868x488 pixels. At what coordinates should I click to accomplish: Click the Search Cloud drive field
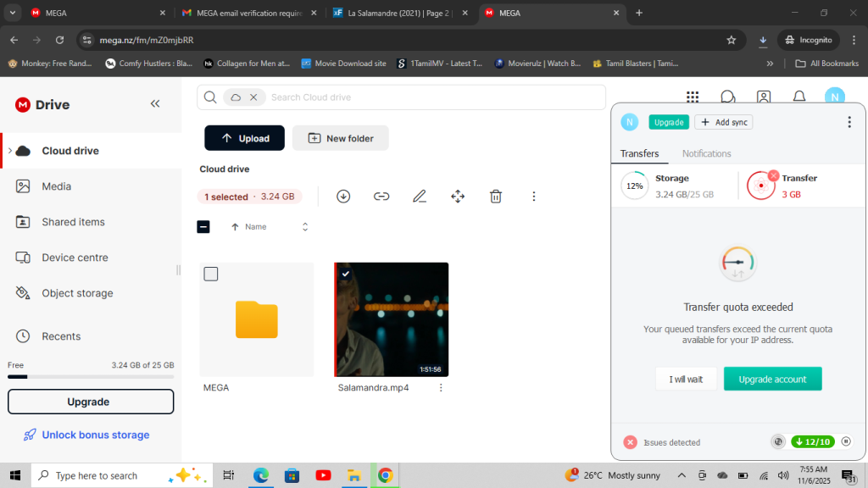[x=432, y=97]
